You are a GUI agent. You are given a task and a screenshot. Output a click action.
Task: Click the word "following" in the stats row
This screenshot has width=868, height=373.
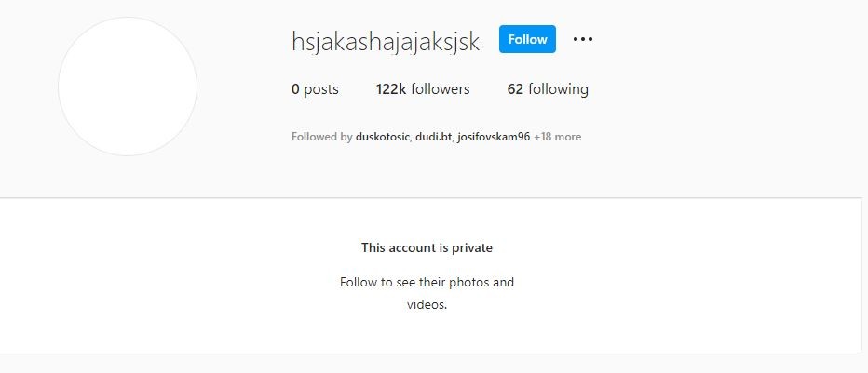558,89
